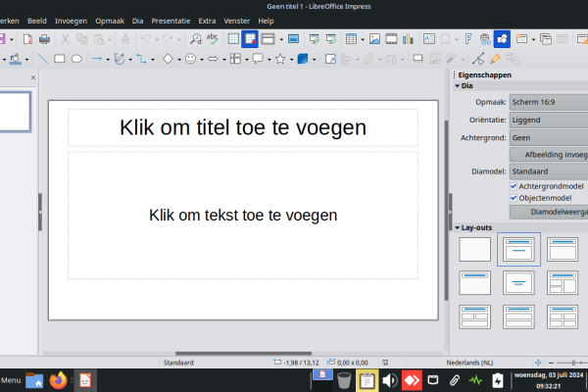Open the Oriëntatie dropdown showing Liggend

click(x=548, y=120)
